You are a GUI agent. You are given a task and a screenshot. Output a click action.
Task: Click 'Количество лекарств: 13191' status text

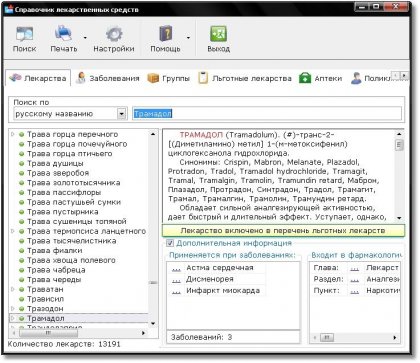tap(64, 344)
